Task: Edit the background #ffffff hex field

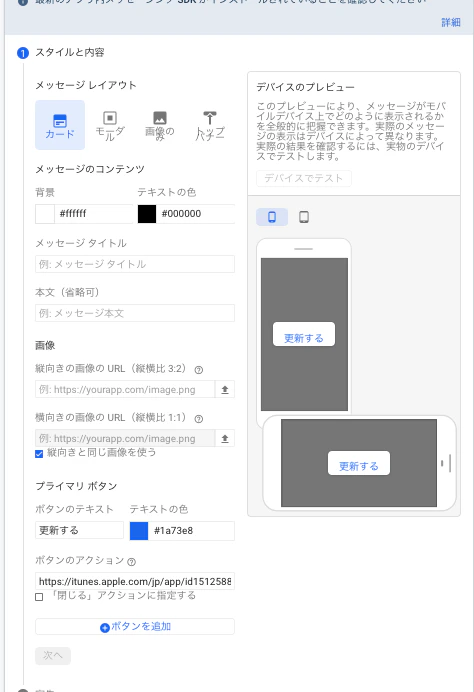Action: pos(94,214)
